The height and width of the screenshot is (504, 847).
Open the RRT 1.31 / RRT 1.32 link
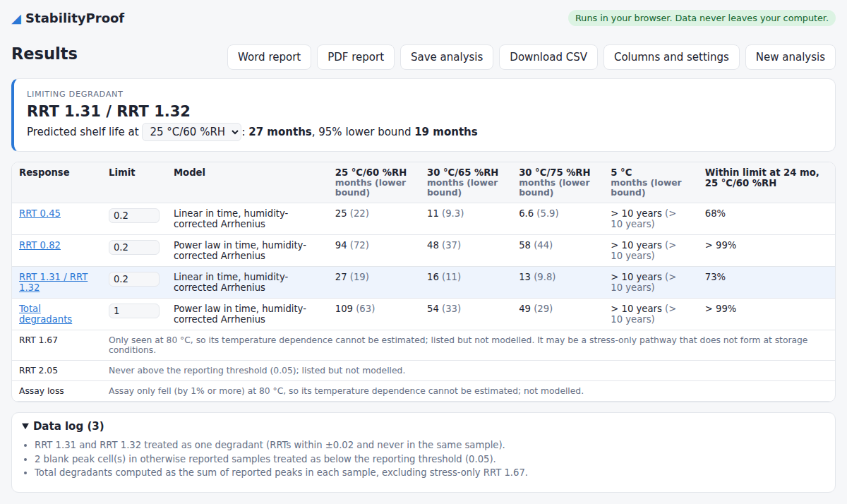pyautogui.click(x=54, y=282)
